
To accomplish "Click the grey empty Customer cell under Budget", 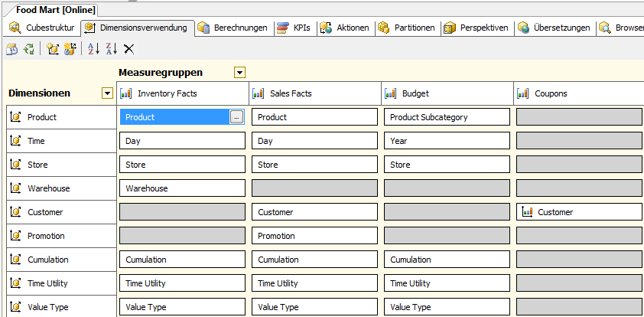I will point(447,212).
